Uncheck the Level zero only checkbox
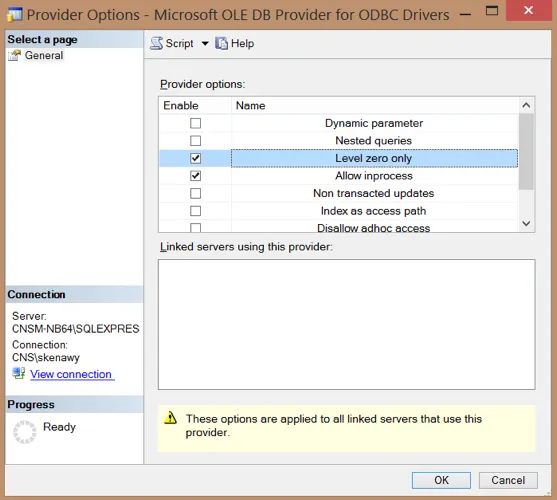This screenshot has height=500, width=557. [x=195, y=158]
